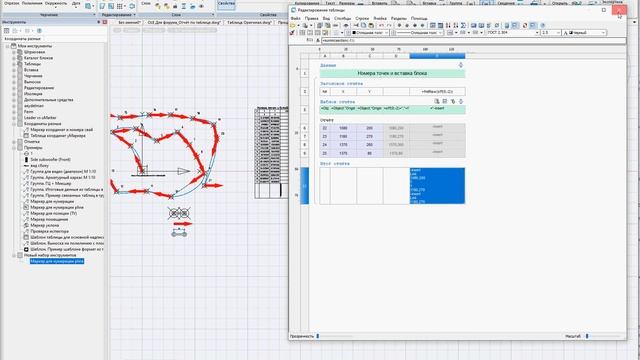
Task: Click the Copy icon in table editor toolbar
Action: (x=363, y=25)
